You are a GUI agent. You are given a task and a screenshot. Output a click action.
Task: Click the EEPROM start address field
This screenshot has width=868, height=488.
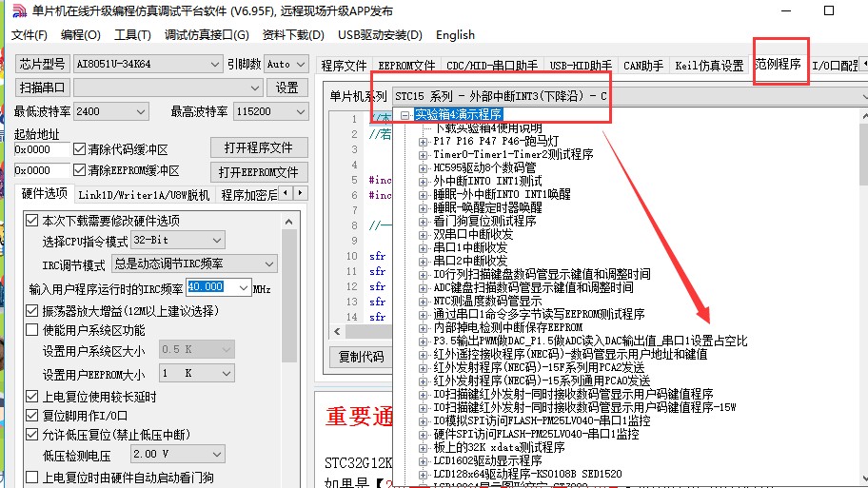coord(42,170)
